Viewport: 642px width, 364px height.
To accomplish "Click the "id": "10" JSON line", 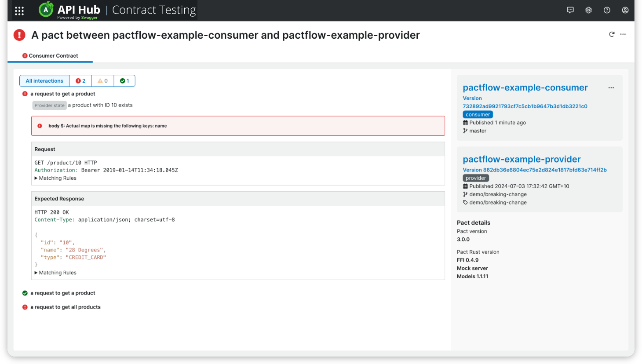I will [x=58, y=243].
